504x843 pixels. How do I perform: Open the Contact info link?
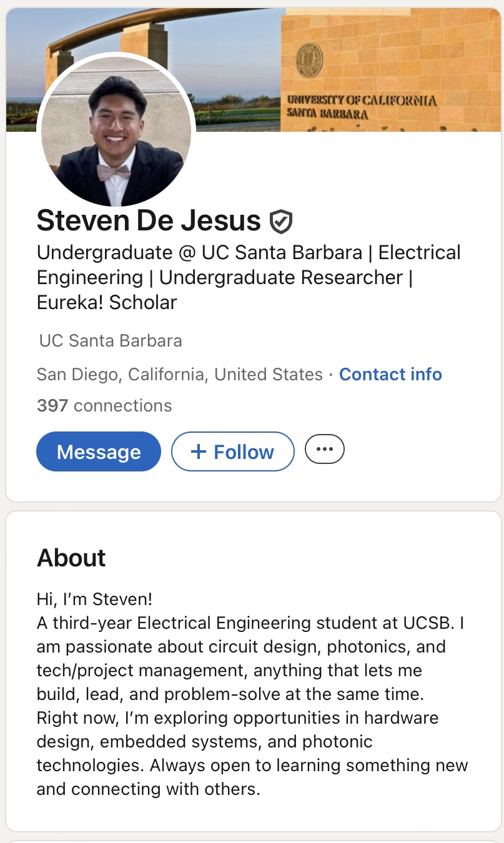[x=390, y=374]
